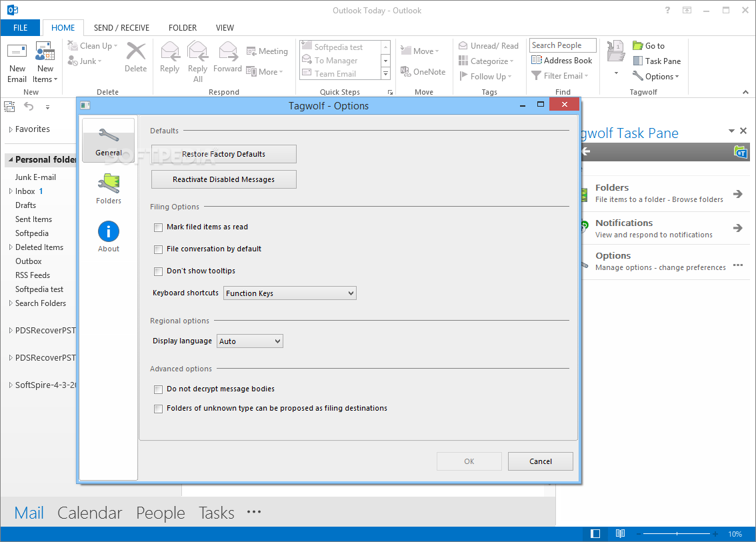Click zoom out minus in status bar
This screenshot has width=756, height=542.
(x=639, y=534)
